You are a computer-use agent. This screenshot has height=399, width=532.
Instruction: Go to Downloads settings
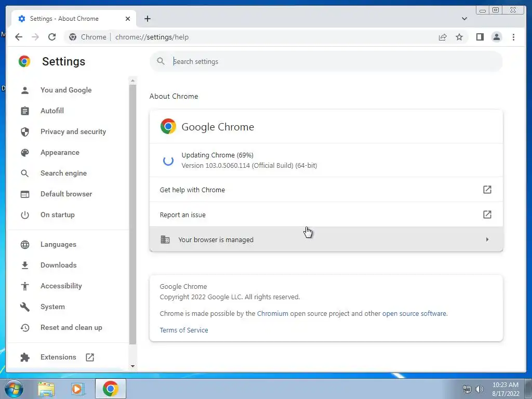tap(58, 265)
